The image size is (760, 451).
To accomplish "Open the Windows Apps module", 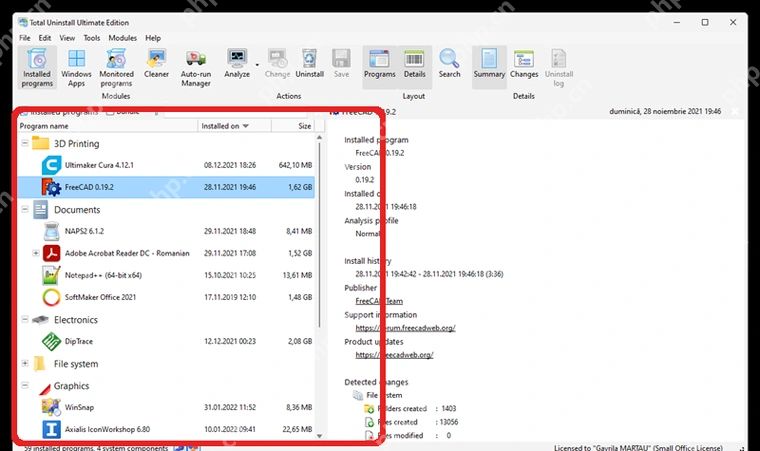I will [x=76, y=67].
